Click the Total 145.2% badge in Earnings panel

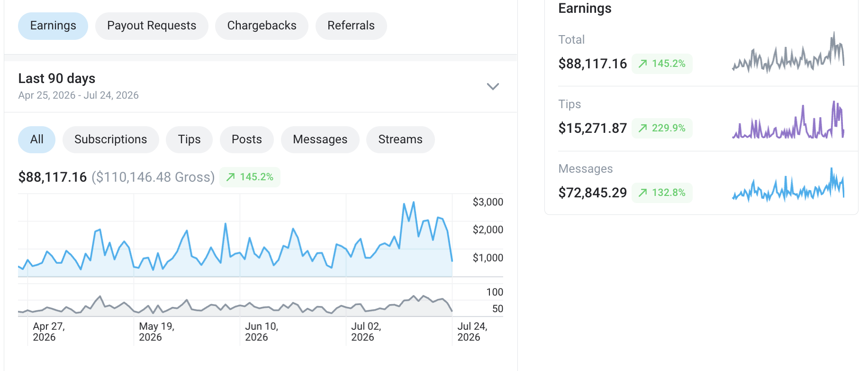pos(662,64)
